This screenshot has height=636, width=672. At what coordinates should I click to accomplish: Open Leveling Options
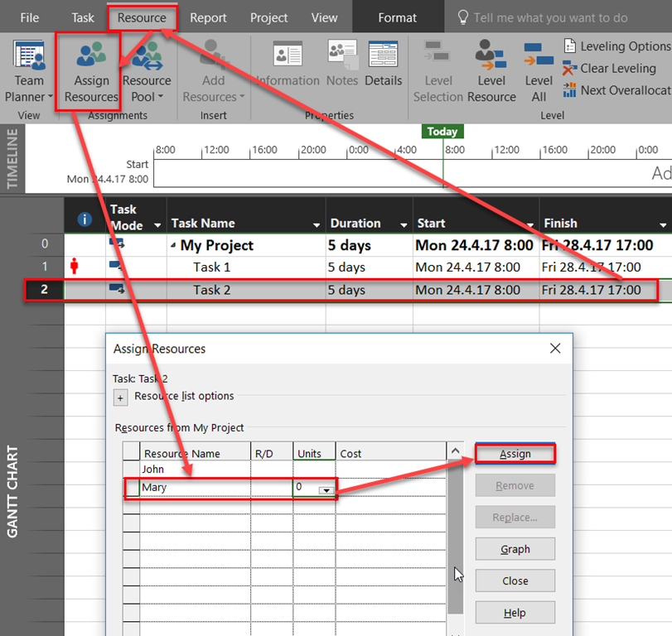point(616,46)
